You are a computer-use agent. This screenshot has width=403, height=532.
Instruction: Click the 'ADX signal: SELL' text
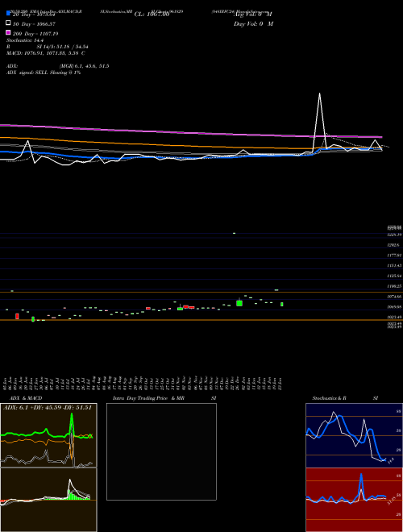27,73
